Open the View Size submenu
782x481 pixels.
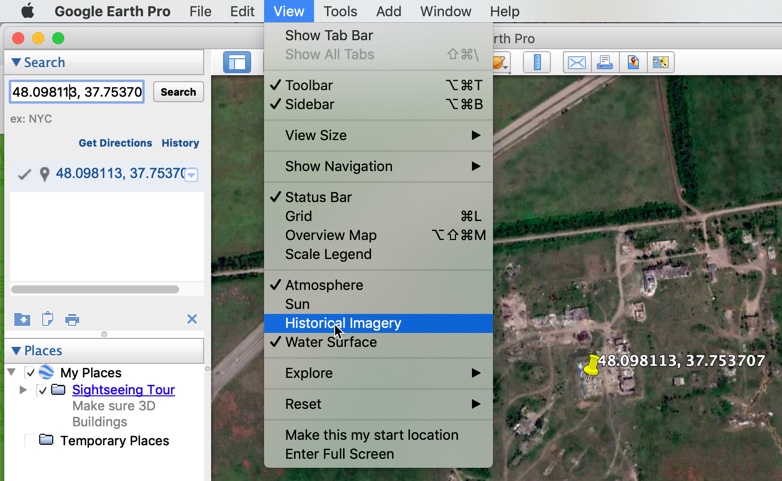tap(378, 135)
